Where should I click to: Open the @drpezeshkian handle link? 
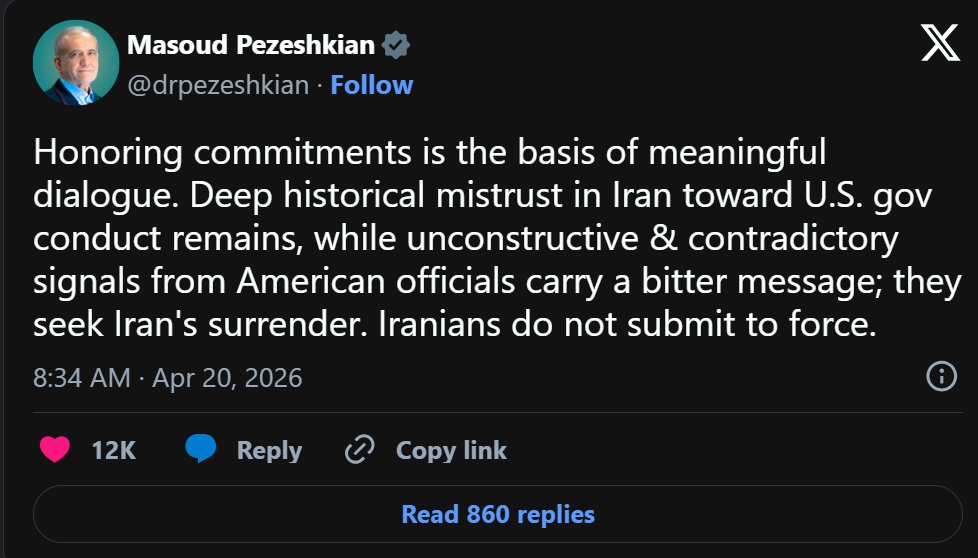pos(218,85)
